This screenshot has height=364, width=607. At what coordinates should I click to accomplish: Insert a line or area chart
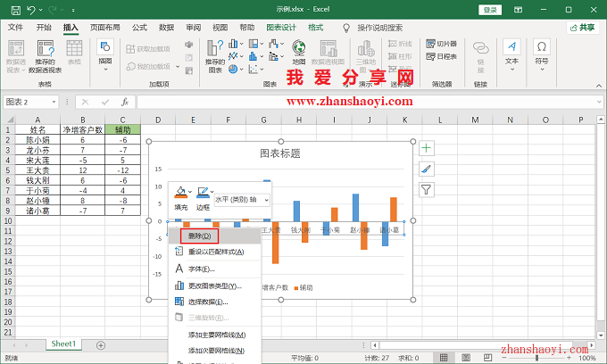point(233,56)
